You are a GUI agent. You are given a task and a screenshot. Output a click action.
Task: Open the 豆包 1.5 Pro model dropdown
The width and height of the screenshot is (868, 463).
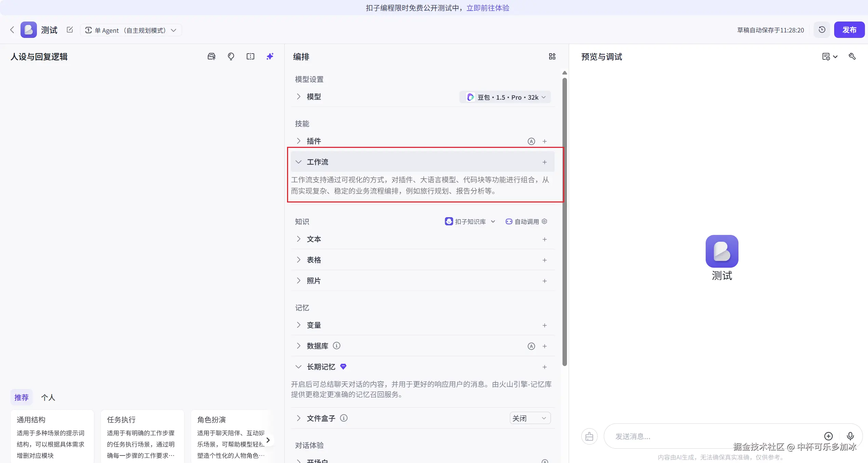(505, 97)
